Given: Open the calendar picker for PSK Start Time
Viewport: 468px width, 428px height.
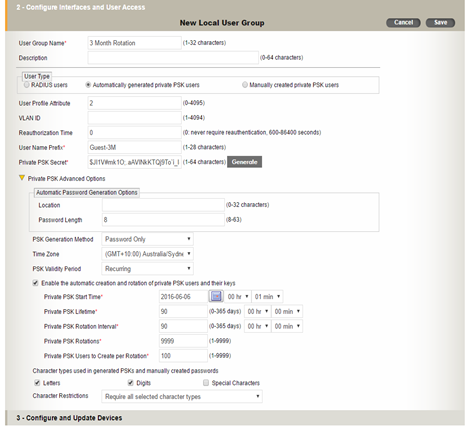Looking at the screenshot, I should 216,296.
